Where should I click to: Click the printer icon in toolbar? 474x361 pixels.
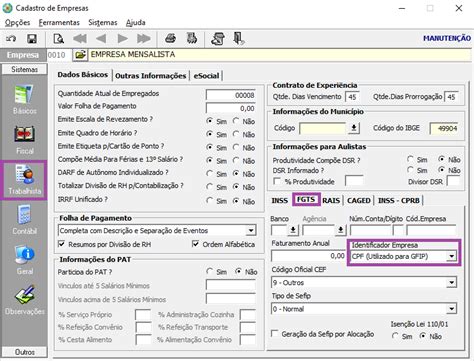coord(171,39)
